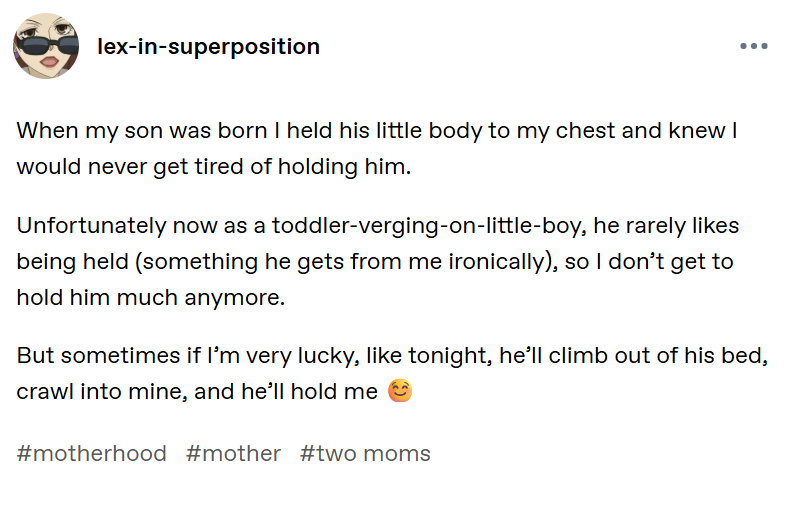Open the #motherhood tag
793x506 pixels.
click(92, 453)
